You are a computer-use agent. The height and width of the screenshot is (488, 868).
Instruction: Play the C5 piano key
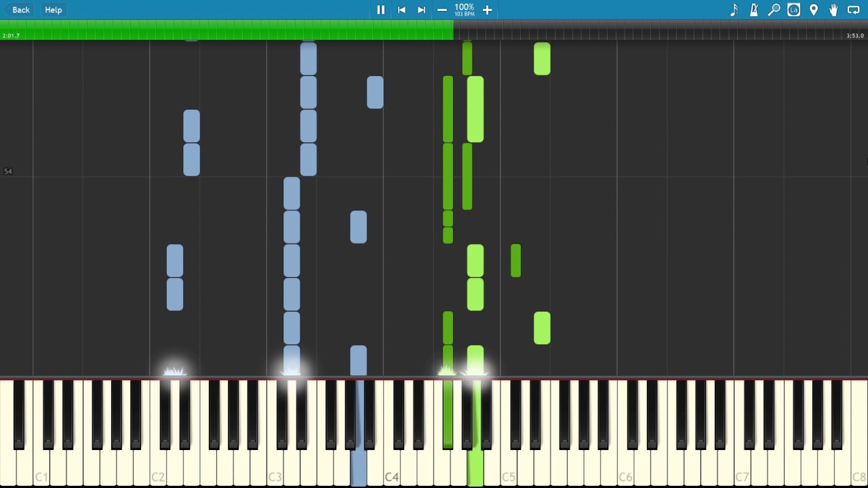508,468
